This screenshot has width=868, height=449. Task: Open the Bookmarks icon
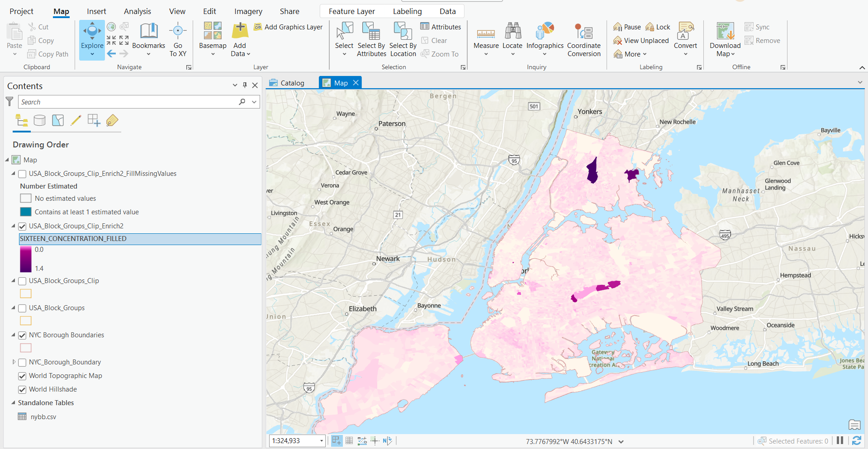coord(148,31)
